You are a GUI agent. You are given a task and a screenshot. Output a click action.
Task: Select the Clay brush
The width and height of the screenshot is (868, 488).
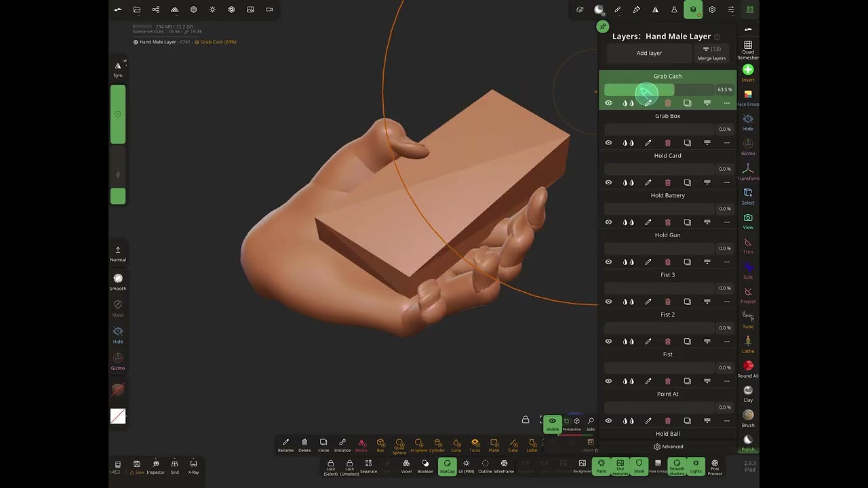(748, 394)
